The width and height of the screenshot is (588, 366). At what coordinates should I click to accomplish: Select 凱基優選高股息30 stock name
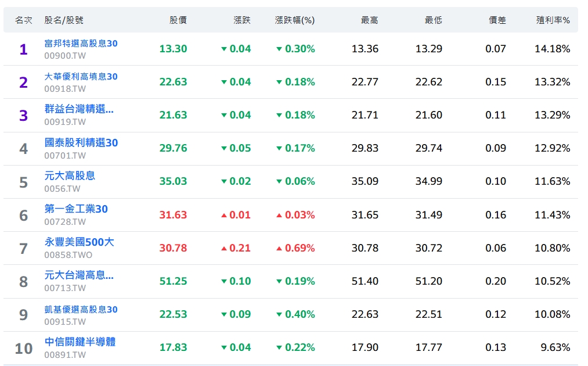[x=81, y=309]
